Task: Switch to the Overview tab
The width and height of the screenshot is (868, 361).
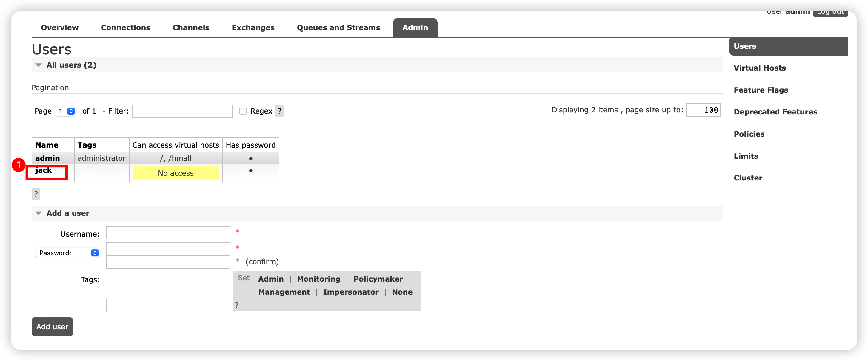Action: pos(59,28)
